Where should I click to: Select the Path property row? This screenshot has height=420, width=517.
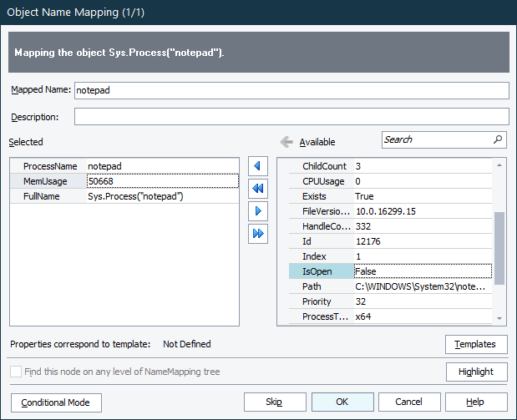pos(312,286)
